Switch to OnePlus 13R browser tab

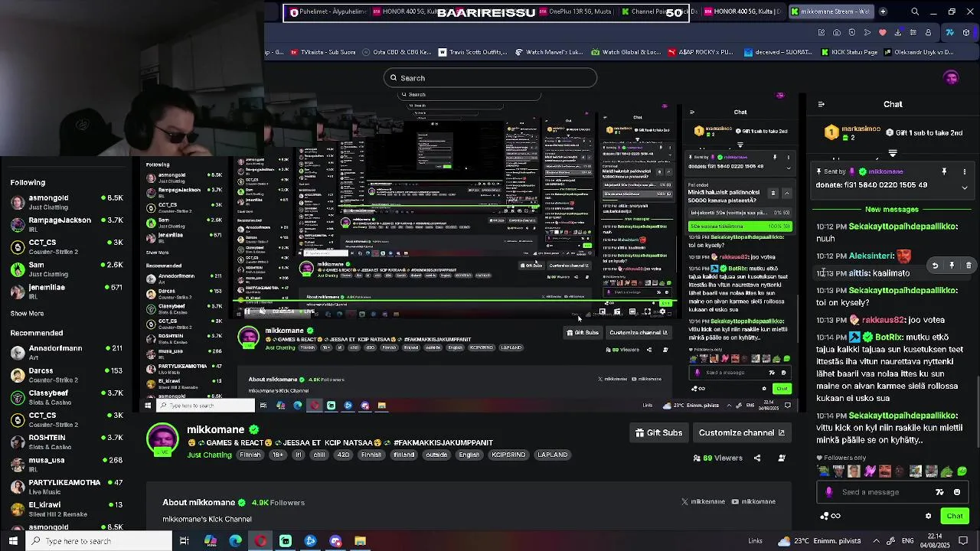575,11
